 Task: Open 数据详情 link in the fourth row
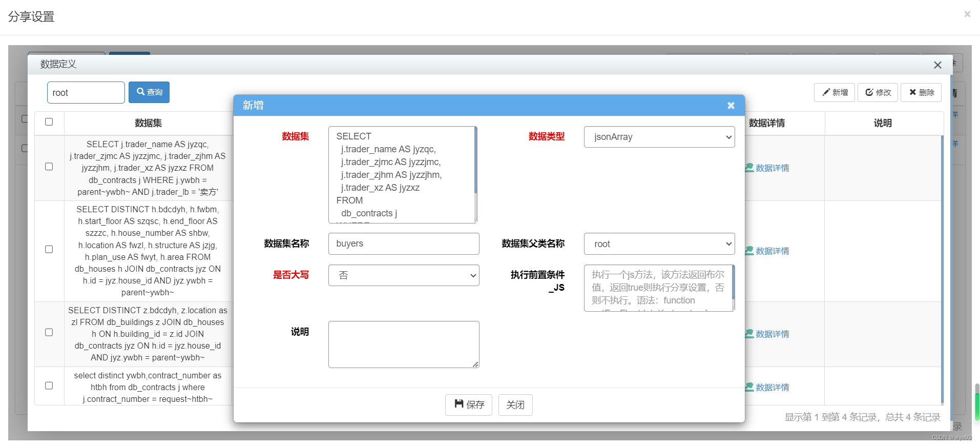point(767,388)
